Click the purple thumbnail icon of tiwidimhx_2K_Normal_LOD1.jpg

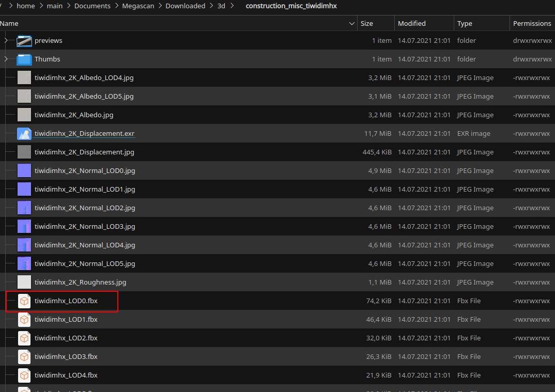pos(24,189)
